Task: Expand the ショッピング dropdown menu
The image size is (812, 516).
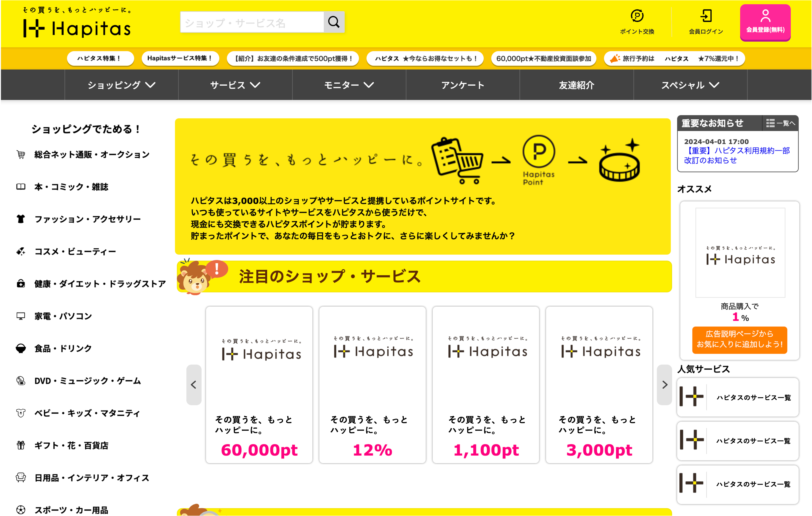Action: click(121, 85)
